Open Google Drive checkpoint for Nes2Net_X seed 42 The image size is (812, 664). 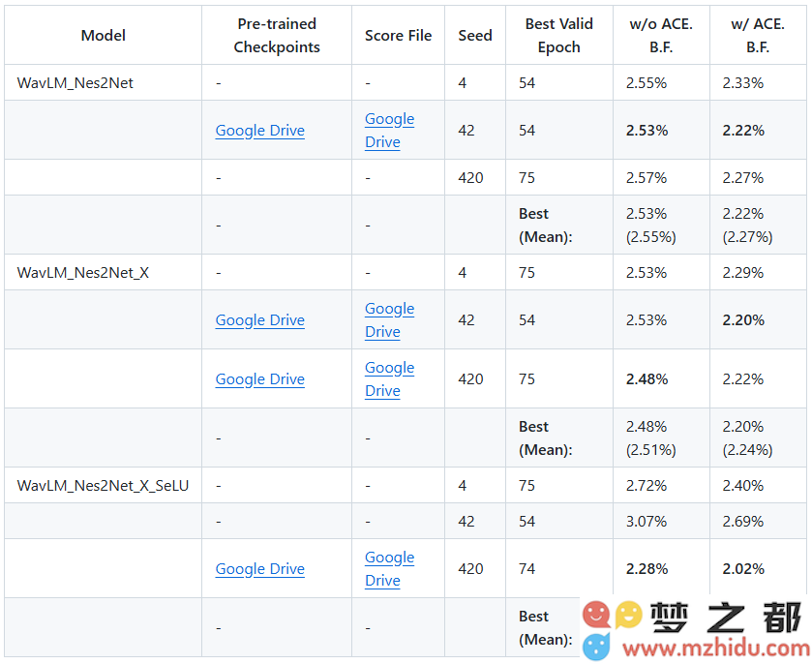pyautogui.click(x=260, y=320)
